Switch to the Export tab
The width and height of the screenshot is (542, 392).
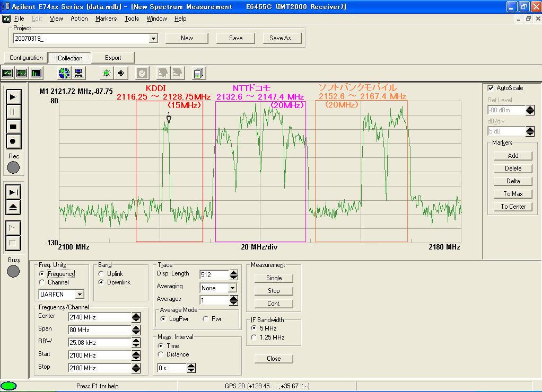113,58
